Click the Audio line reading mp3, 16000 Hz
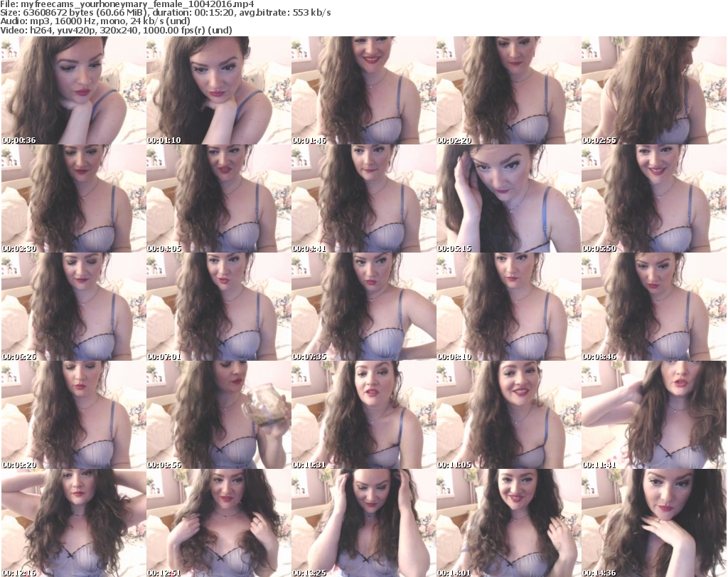728x577 pixels. pos(95,21)
